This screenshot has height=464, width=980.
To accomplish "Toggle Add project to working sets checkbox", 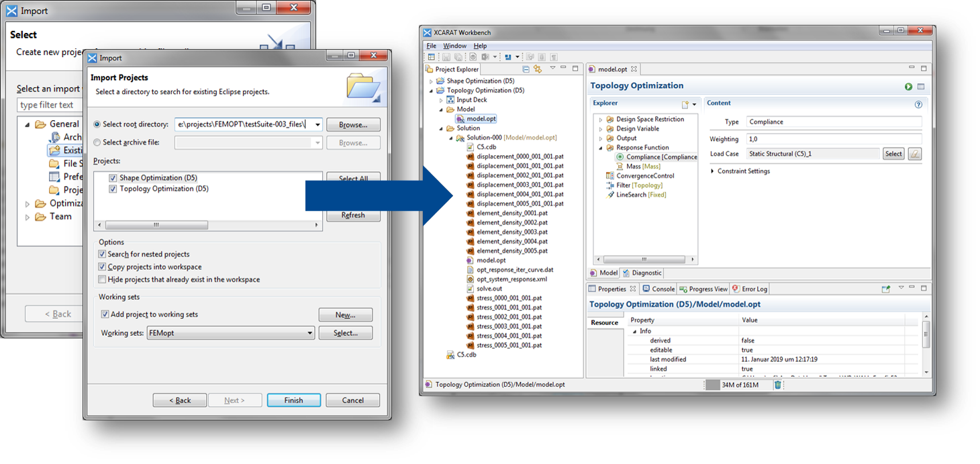I will click(105, 314).
